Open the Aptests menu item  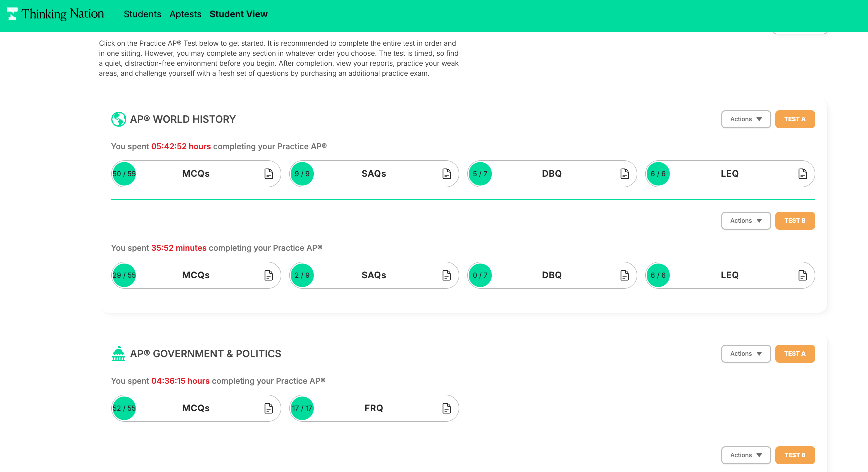(185, 14)
